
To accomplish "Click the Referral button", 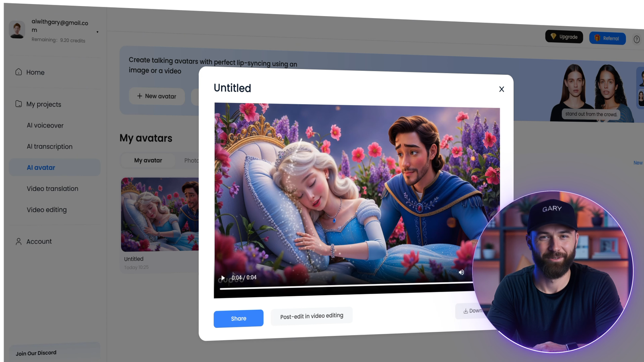I will coord(607,38).
